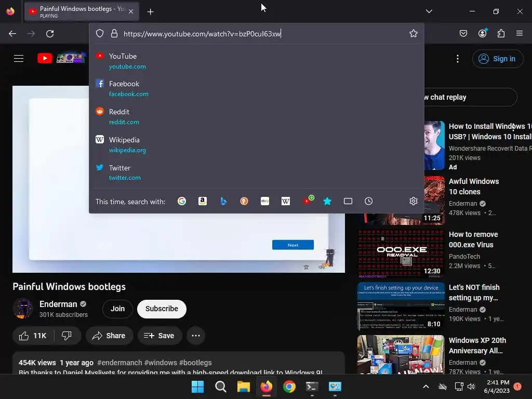
Task: Show hidden system tray icons
Action: (x=426, y=387)
